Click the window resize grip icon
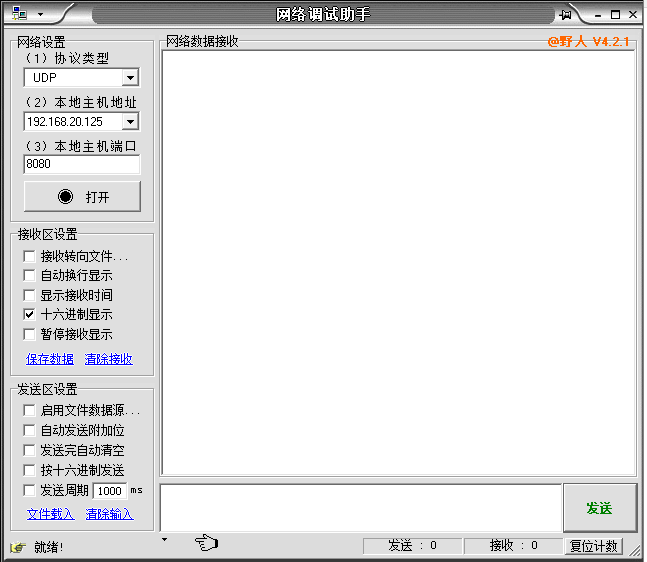The image size is (647, 562). coord(635,550)
